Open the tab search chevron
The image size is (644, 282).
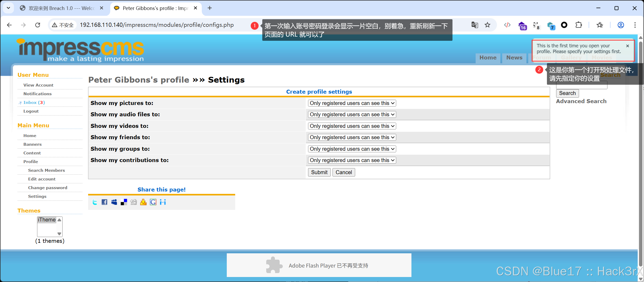pos(8,8)
